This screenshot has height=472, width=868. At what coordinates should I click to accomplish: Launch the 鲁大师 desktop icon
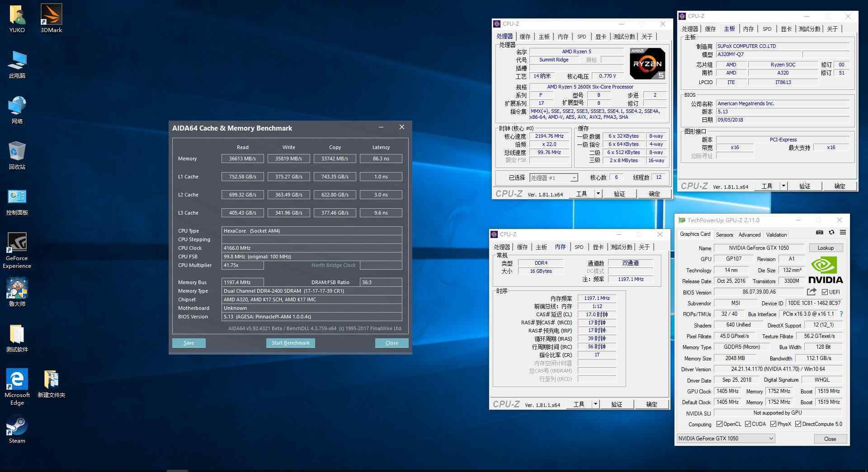coord(17,292)
